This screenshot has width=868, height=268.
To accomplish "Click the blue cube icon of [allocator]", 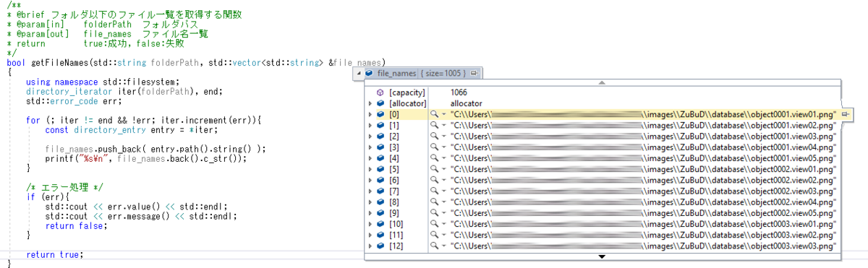I will (x=381, y=103).
